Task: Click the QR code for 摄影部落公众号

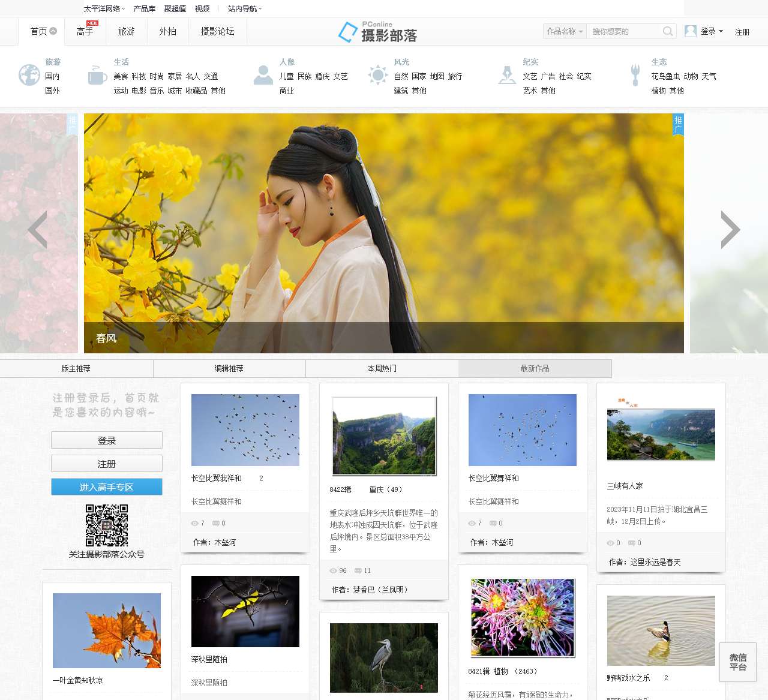Action: click(x=107, y=525)
